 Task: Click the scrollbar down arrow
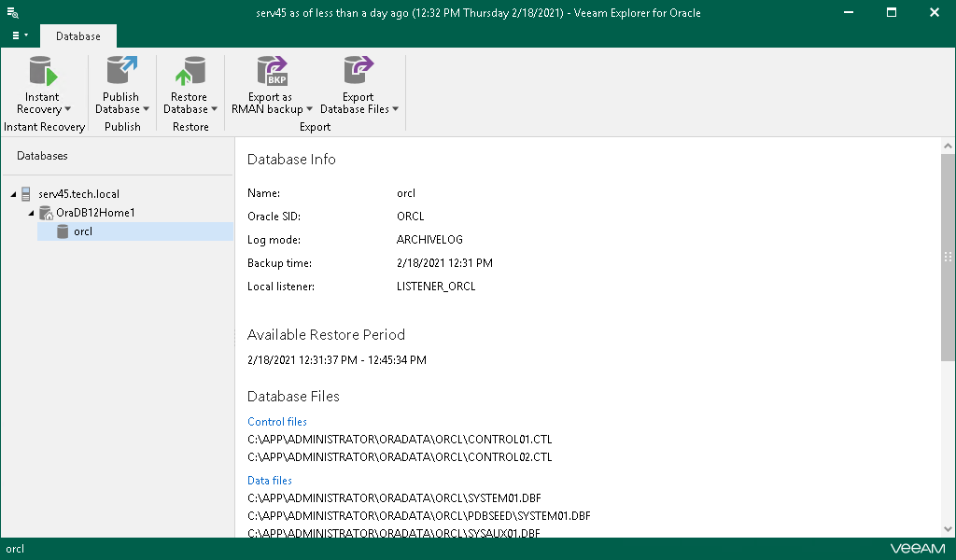tap(948, 529)
